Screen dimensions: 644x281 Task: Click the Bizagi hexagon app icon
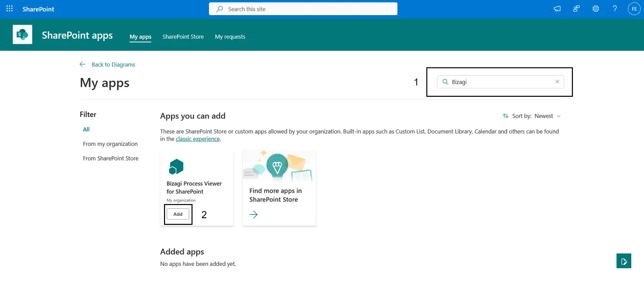pyautogui.click(x=176, y=167)
